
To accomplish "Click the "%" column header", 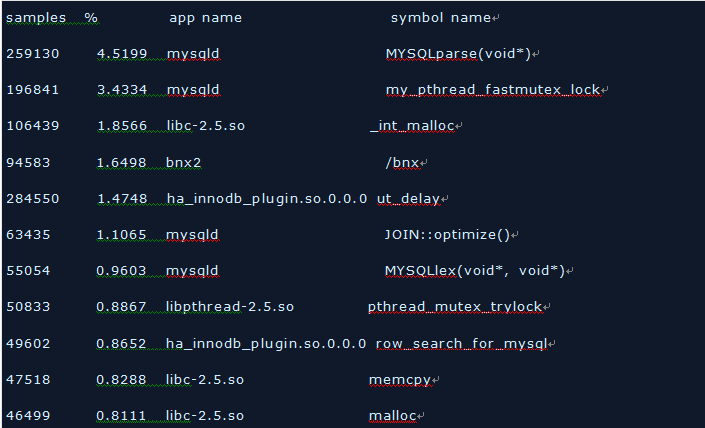I will 91,18.
